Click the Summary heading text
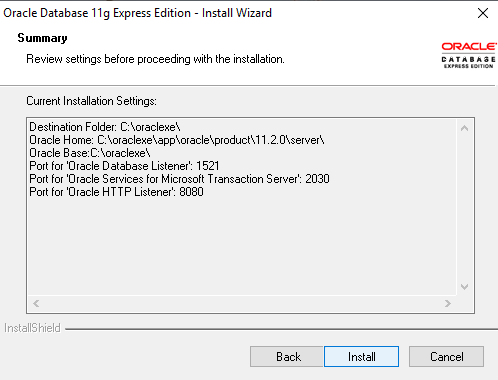Image resolution: width=498 pixels, height=380 pixels. [42, 38]
